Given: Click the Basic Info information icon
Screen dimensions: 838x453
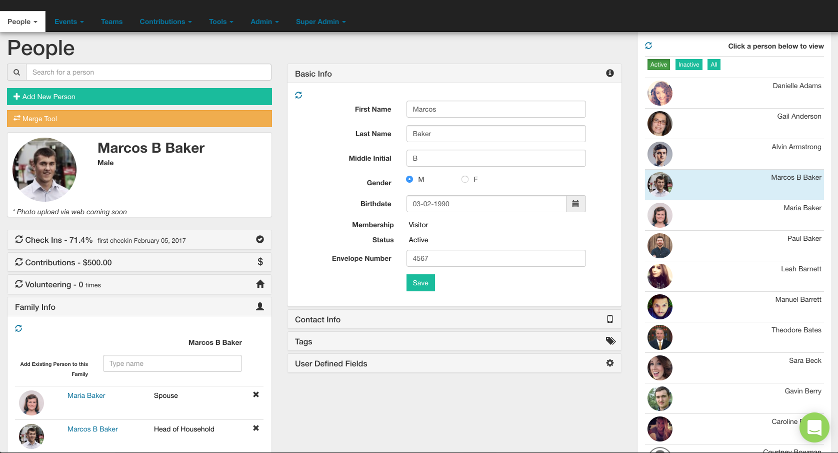Looking at the screenshot, I should [610, 73].
